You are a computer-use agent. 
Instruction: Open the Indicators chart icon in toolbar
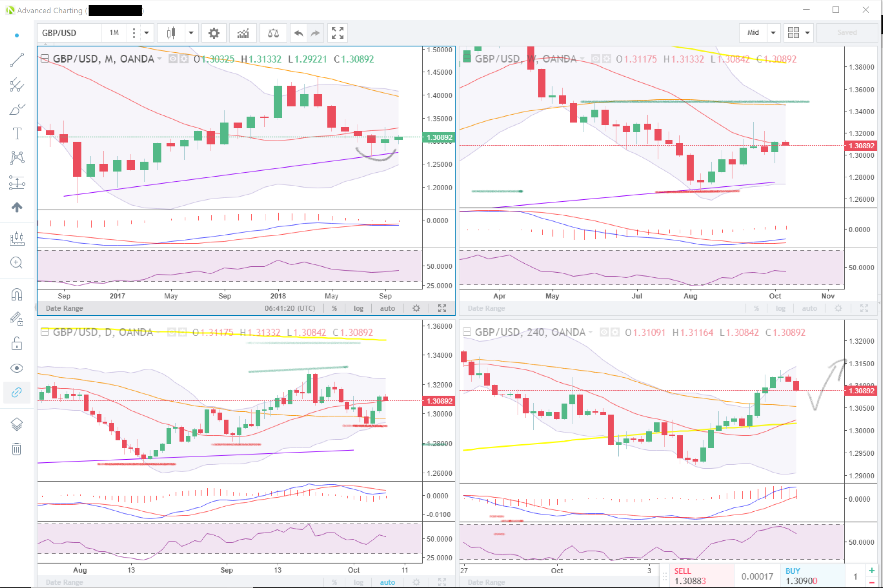[x=243, y=33]
